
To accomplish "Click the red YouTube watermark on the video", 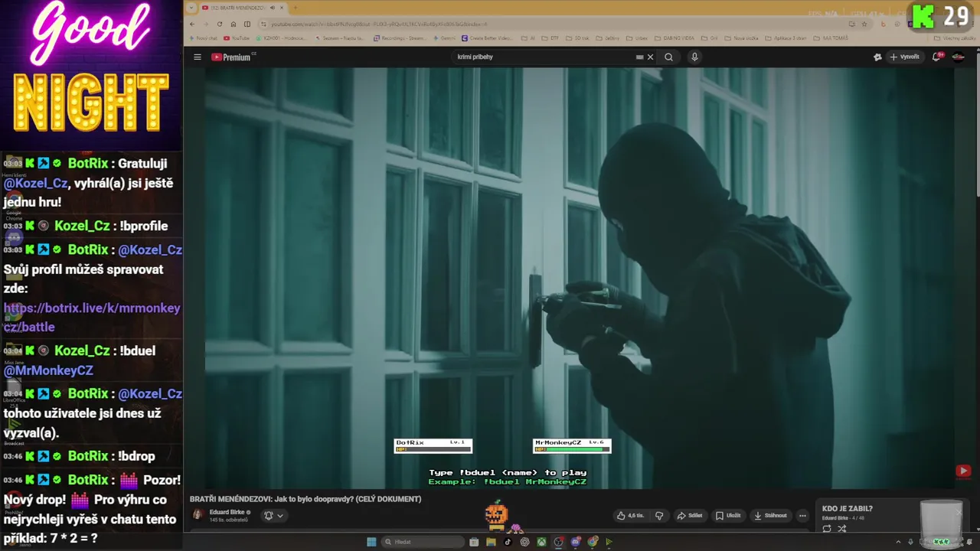I will coord(963,471).
